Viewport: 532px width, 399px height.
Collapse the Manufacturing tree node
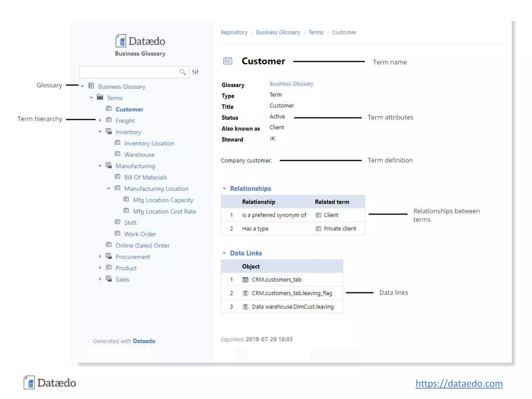click(x=100, y=166)
